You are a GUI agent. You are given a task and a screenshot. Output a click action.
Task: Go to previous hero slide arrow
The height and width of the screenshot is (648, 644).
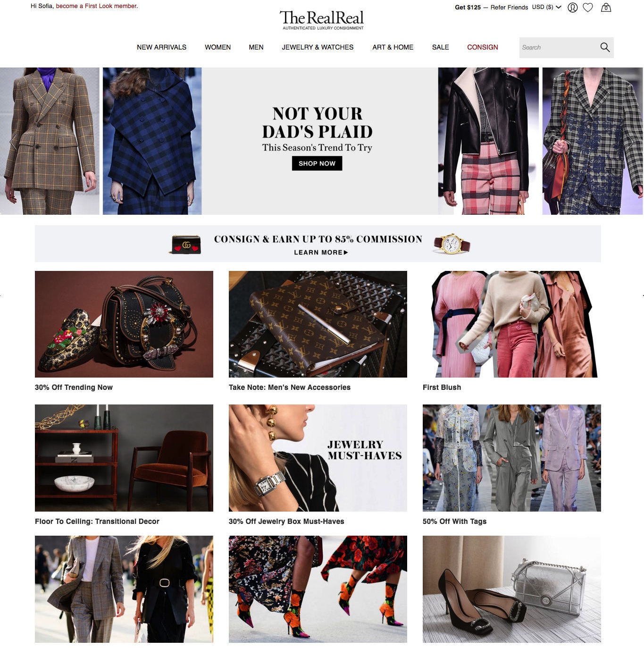click(13, 142)
